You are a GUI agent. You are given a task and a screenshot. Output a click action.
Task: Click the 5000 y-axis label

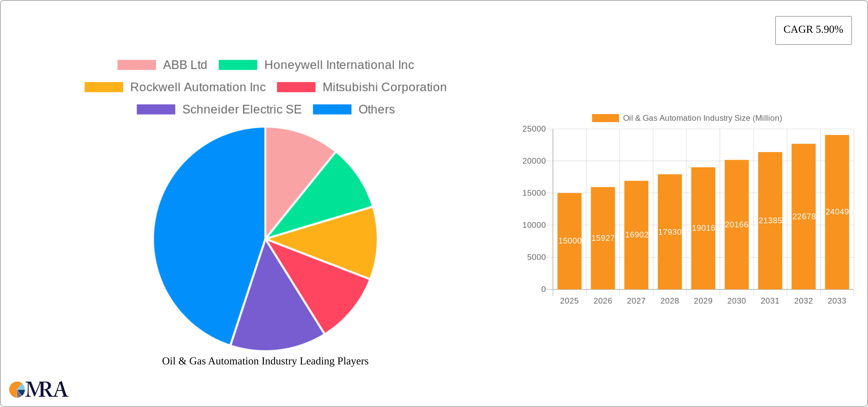536,258
